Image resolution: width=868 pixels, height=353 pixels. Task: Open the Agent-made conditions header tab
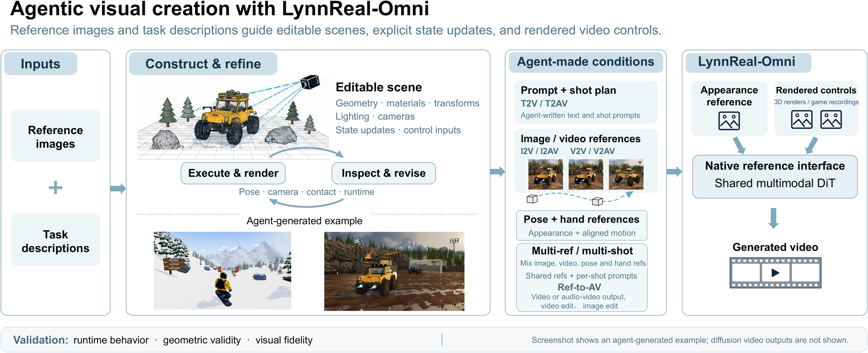tap(586, 62)
